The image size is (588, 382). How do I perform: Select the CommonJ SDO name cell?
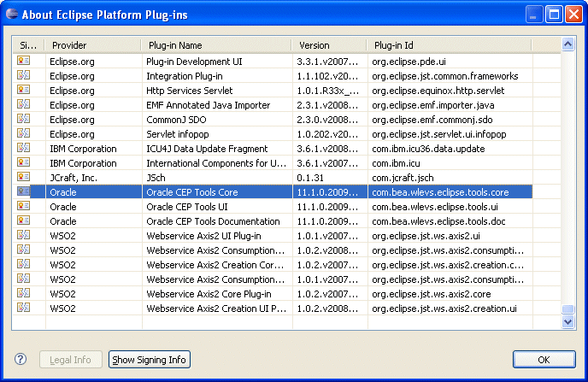click(x=217, y=120)
